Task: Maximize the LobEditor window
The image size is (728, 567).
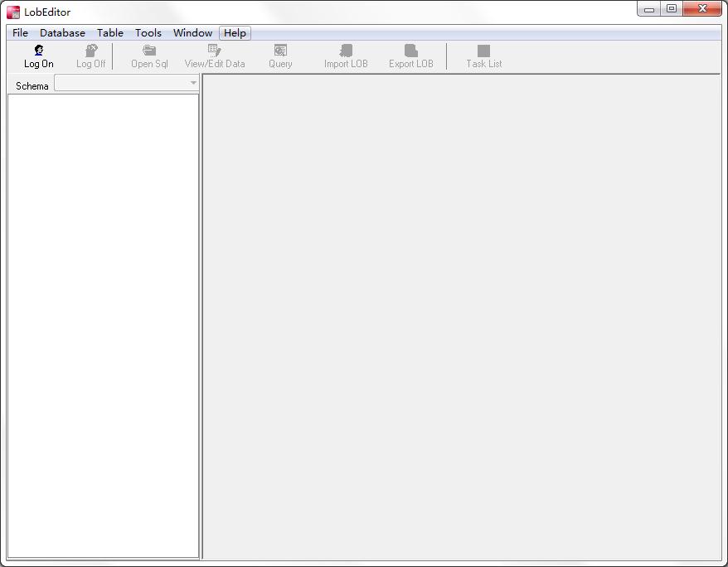Action: tap(672, 9)
